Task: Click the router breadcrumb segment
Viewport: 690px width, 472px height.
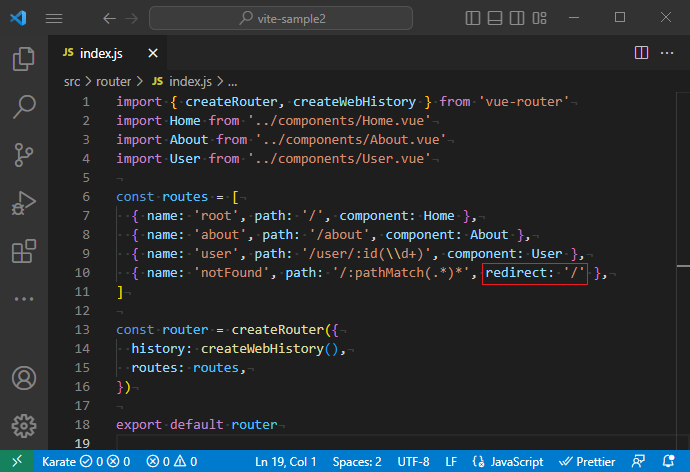Action: tap(114, 82)
